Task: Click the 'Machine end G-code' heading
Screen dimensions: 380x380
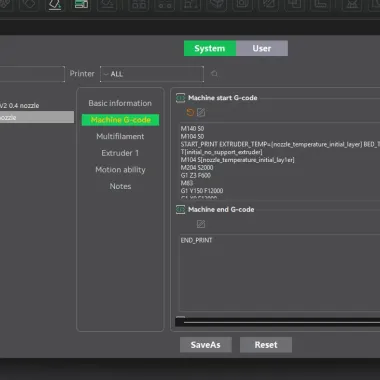Action: [x=221, y=210]
